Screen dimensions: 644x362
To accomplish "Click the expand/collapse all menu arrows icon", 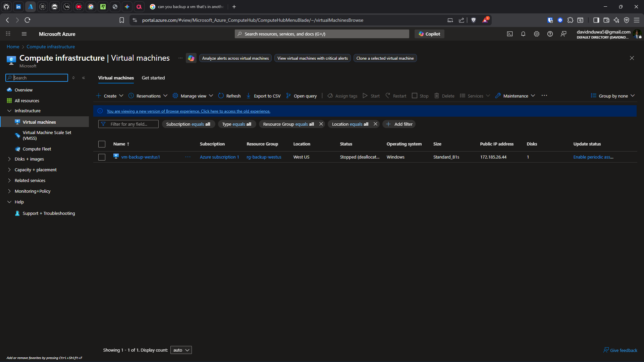I will point(73,78).
